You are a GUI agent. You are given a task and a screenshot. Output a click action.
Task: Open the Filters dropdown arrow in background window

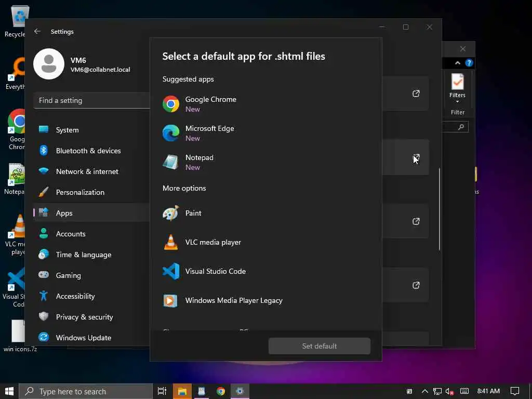[457, 101]
